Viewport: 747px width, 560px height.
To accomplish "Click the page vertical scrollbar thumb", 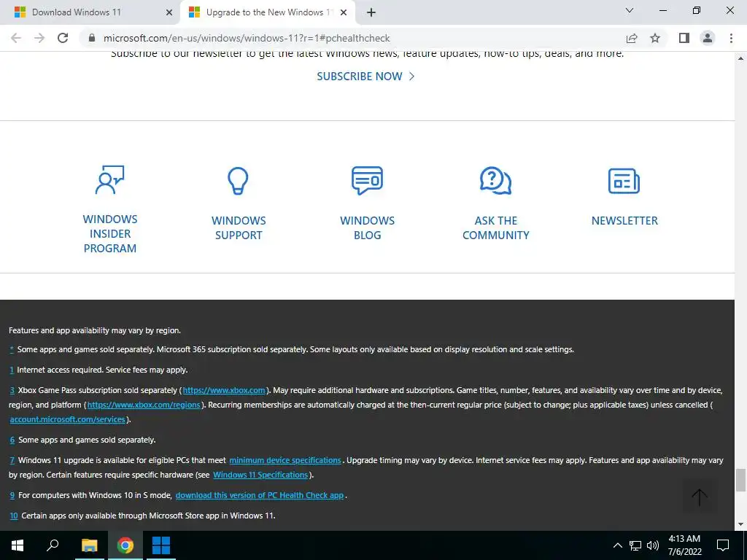I will (740, 480).
